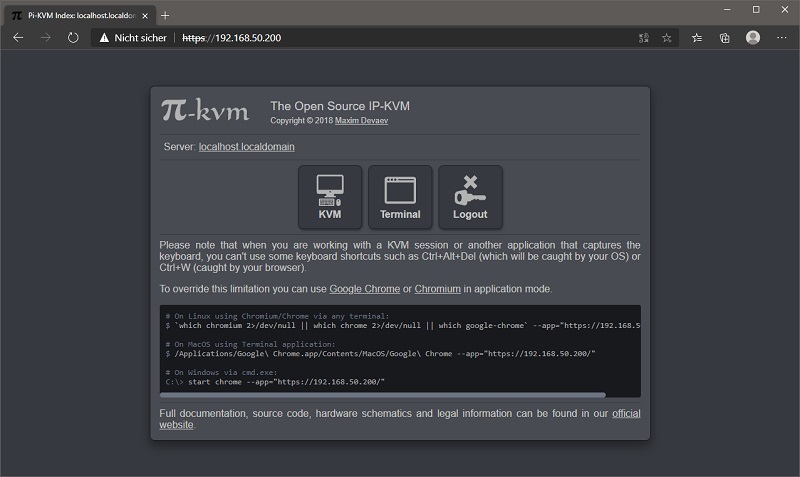Follow the Google Chrome link
800x477 pixels.
pyautogui.click(x=364, y=289)
